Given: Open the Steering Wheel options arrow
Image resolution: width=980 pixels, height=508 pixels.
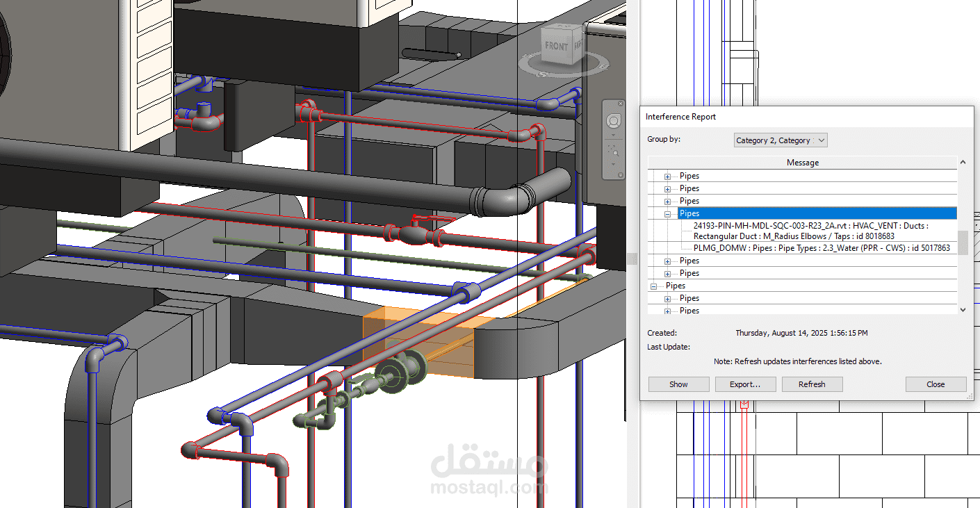Looking at the screenshot, I should pos(613,136).
